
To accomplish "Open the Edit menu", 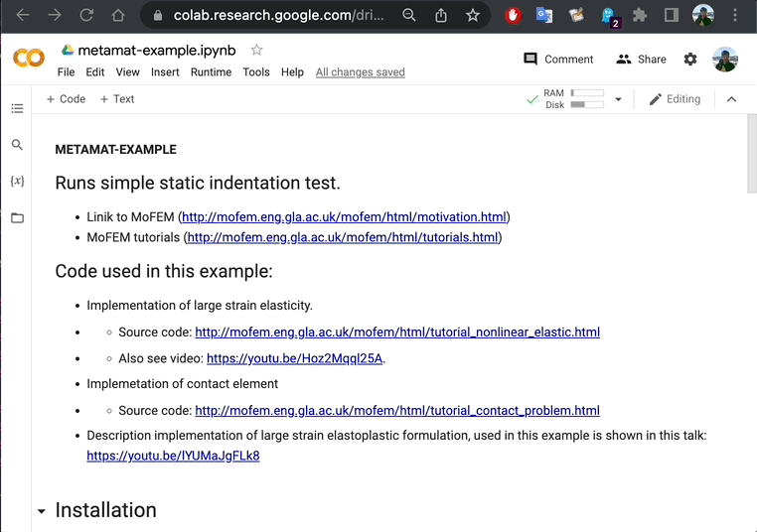I will pos(95,72).
